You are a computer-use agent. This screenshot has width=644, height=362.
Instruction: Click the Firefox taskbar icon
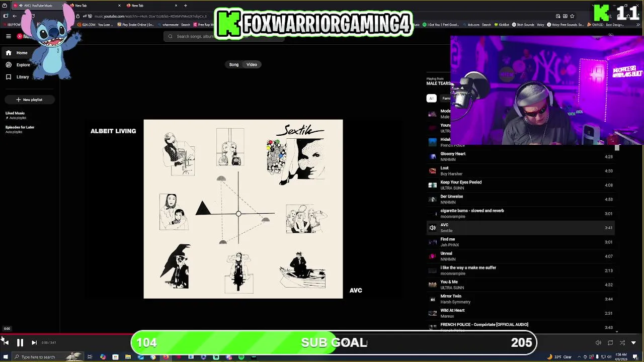tap(166, 357)
